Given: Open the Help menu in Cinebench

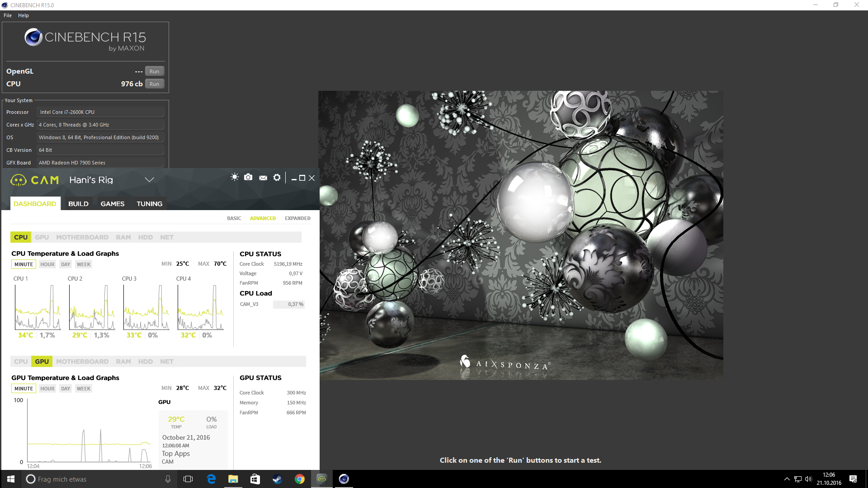Looking at the screenshot, I should click(x=23, y=15).
